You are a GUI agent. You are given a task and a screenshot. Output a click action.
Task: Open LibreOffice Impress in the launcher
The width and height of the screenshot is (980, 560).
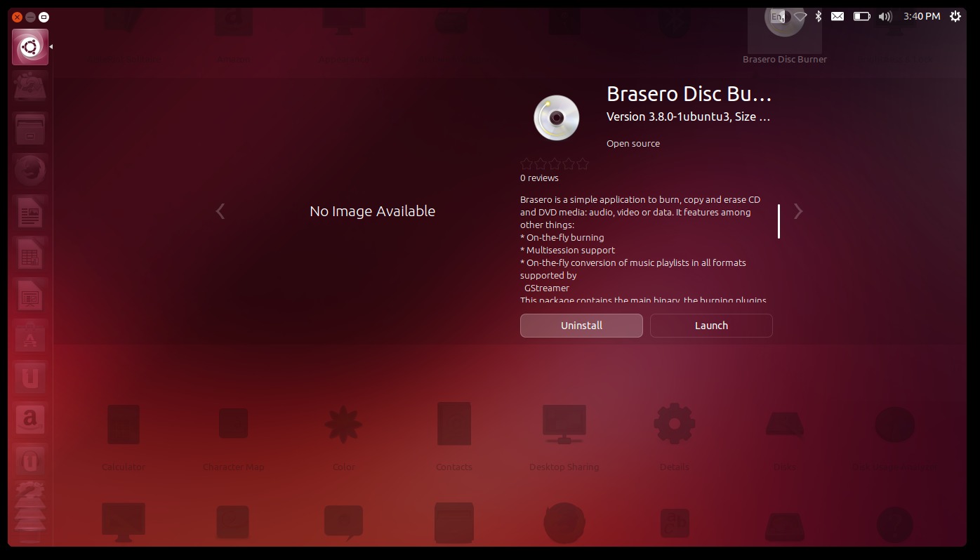[30, 295]
